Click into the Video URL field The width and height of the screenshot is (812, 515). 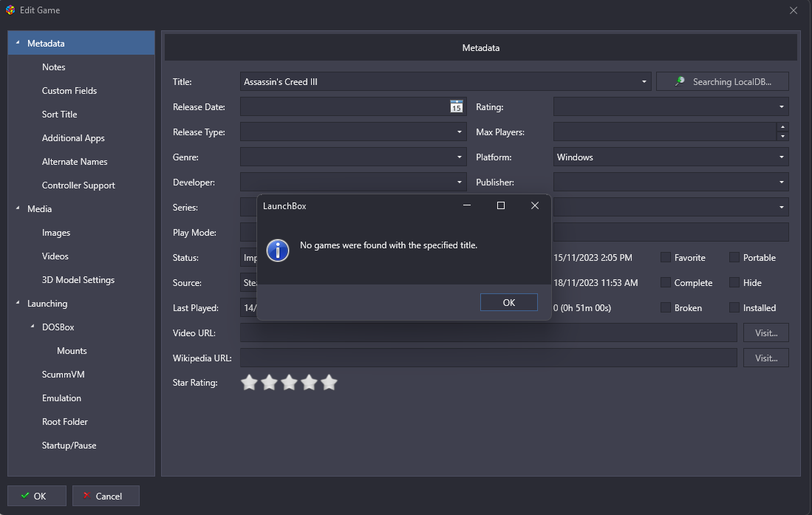coord(488,333)
